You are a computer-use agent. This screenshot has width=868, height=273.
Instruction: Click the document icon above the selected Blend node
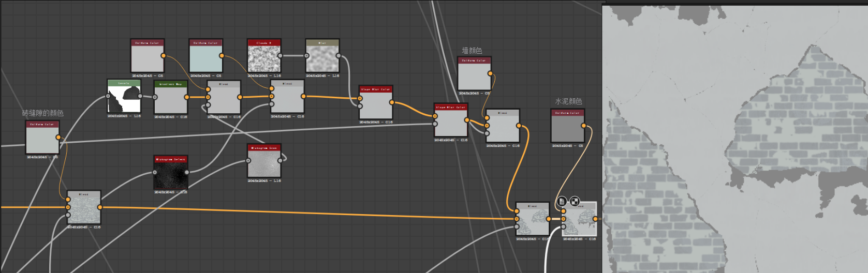562,201
